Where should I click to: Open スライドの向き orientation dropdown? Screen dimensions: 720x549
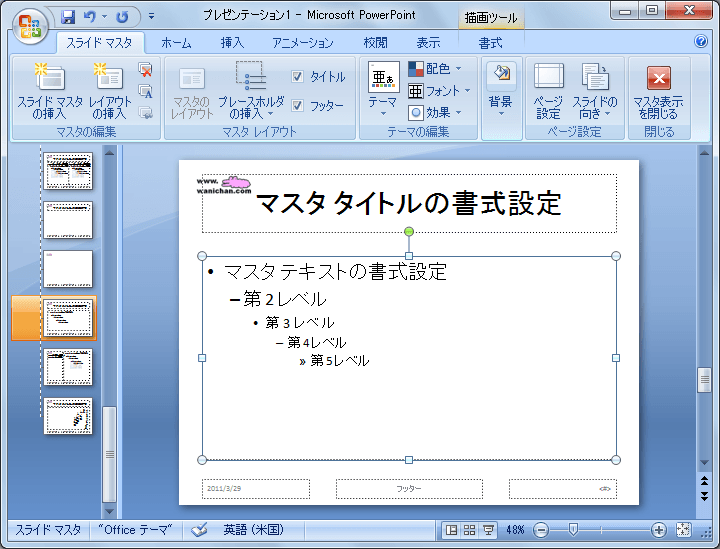[x=595, y=91]
